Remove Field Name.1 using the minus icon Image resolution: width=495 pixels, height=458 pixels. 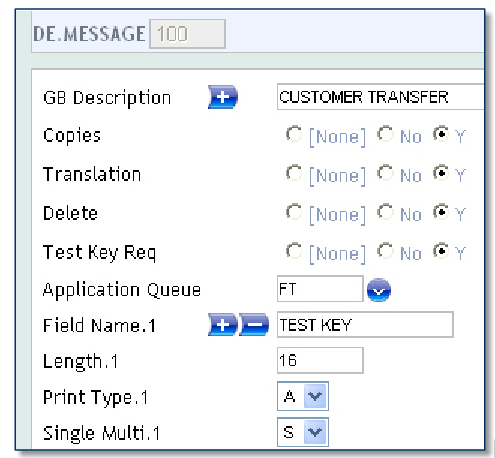(254, 324)
